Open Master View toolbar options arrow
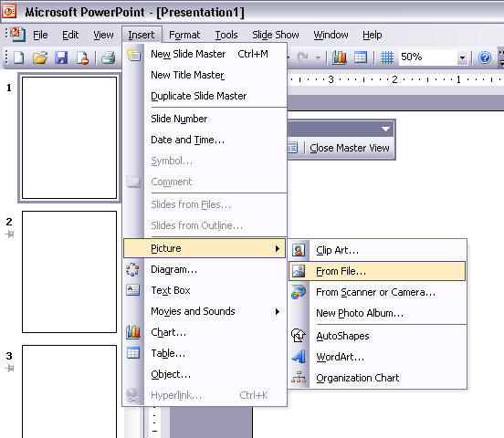 coord(385,130)
